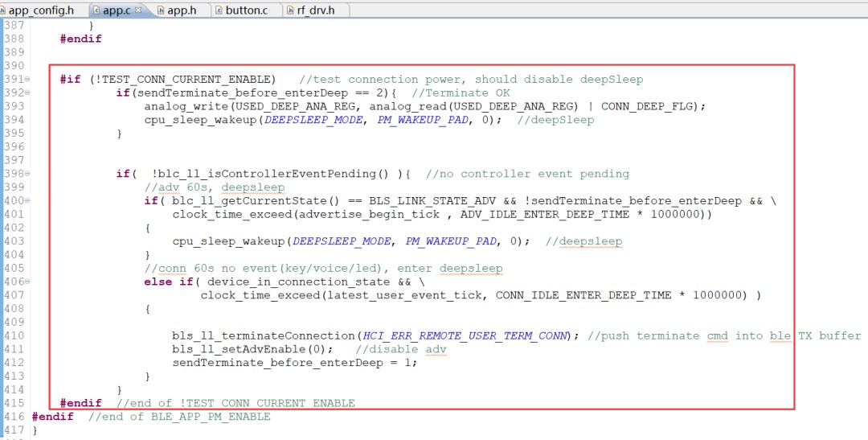Click the rf_drv.h tab file icon

click(x=293, y=10)
